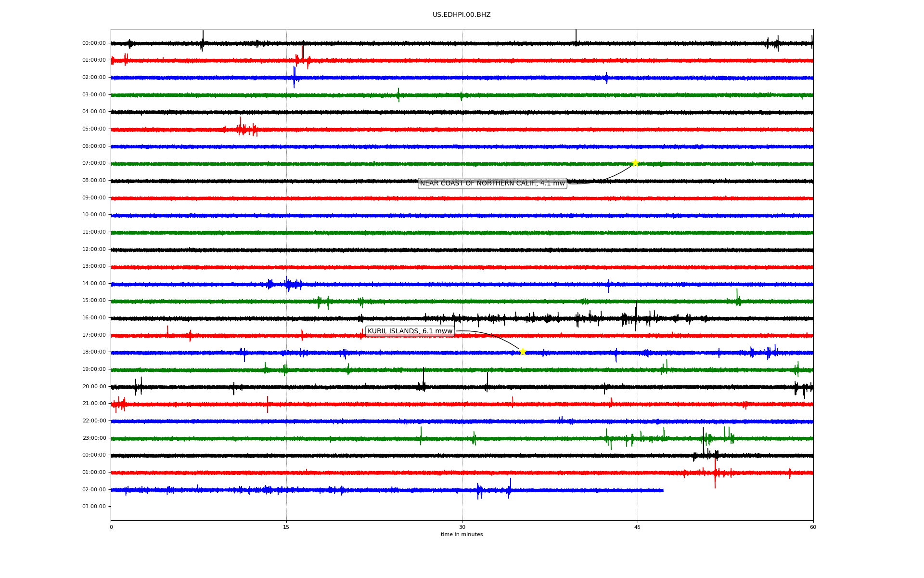924x578 pixels.
Task: Click the 'time in minutes' axis label
Action: [462, 534]
